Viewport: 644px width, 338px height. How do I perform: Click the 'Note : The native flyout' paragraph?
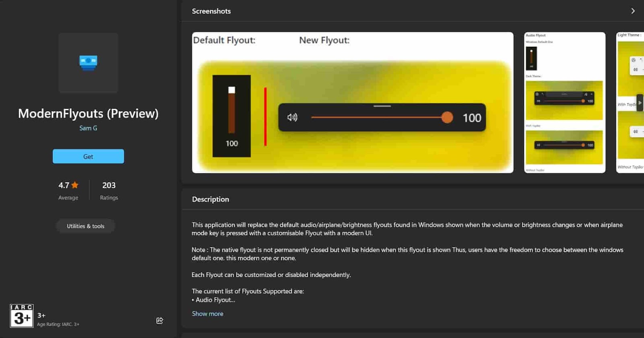point(407,254)
